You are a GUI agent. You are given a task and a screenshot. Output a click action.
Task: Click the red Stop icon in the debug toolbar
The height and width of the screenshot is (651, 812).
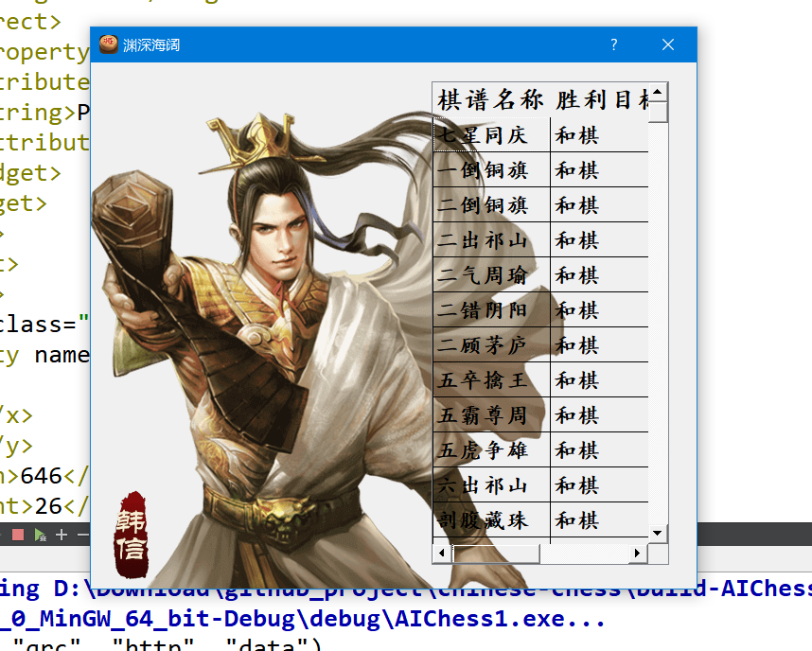click(x=18, y=535)
